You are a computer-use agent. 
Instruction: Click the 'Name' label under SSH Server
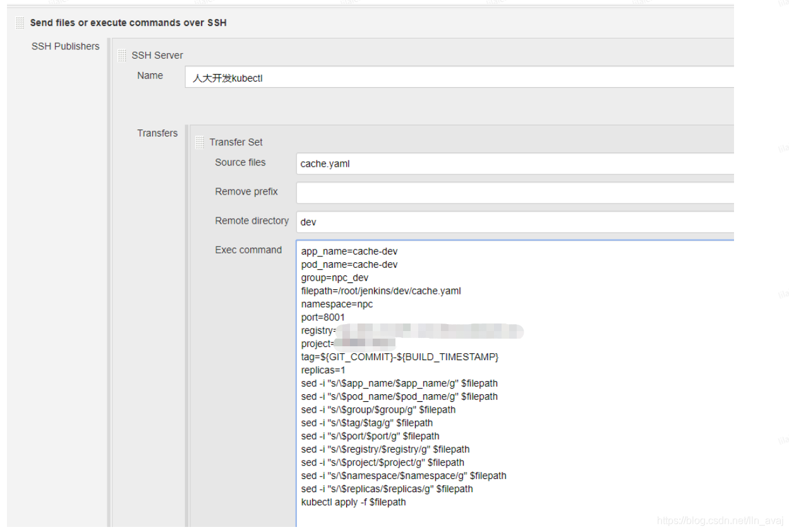[150, 75]
